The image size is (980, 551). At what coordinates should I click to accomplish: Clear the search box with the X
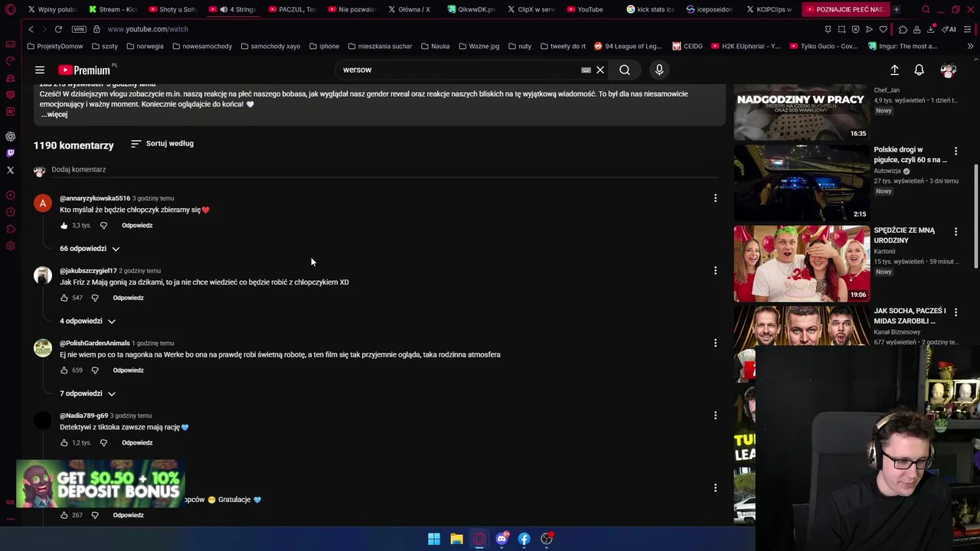pyautogui.click(x=600, y=70)
